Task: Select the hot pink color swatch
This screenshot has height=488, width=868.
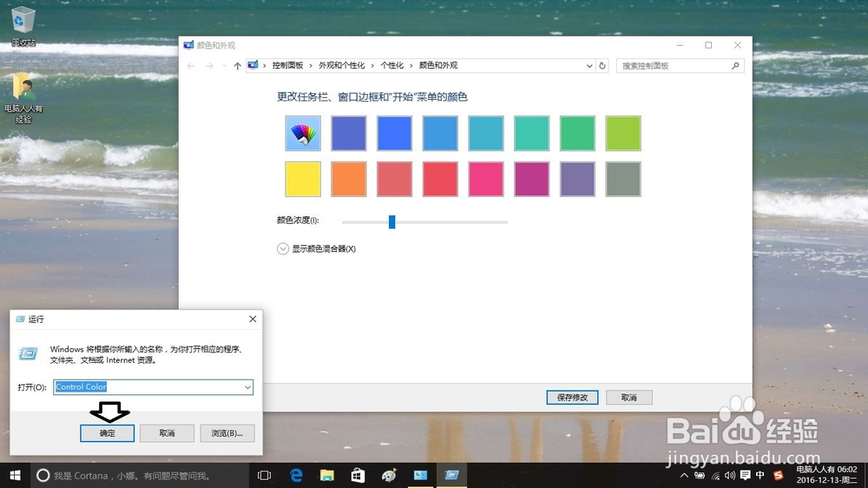Action: 486,179
